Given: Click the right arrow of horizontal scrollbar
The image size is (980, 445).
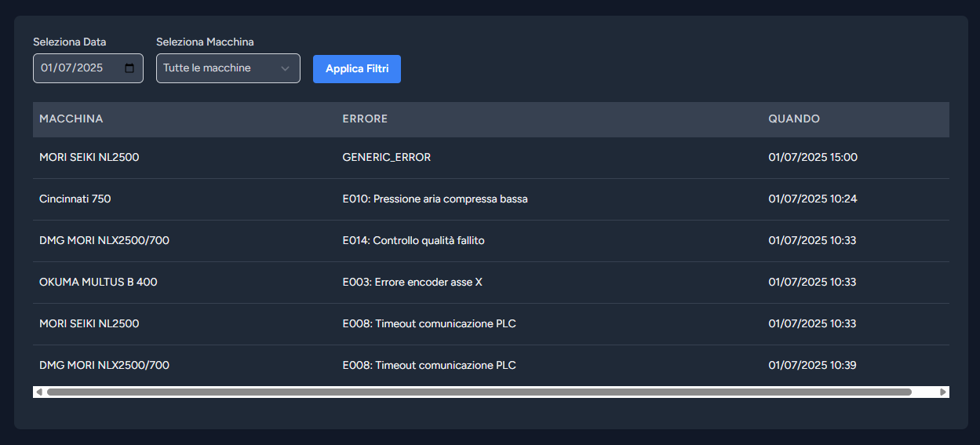Looking at the screenshot, I should [x=943, y=392].
